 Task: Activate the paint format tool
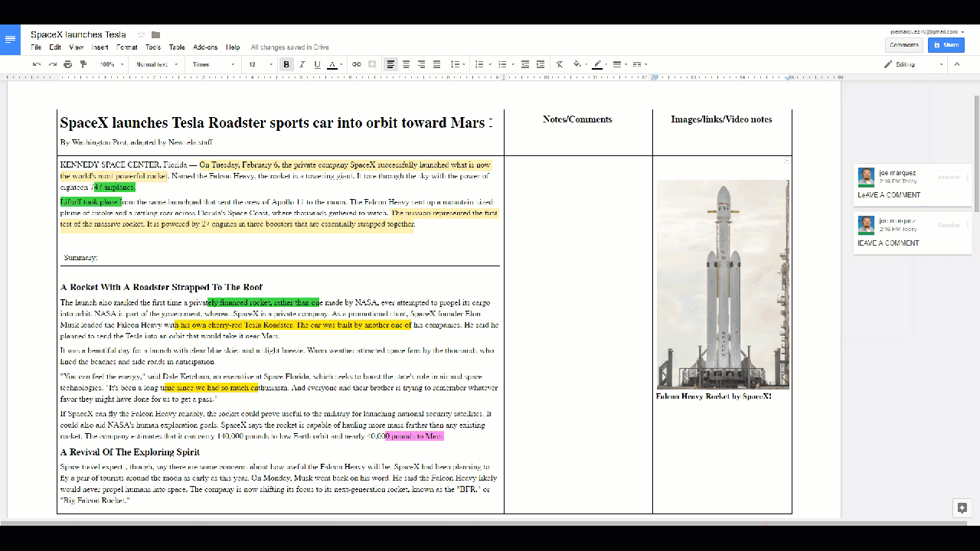83,64
